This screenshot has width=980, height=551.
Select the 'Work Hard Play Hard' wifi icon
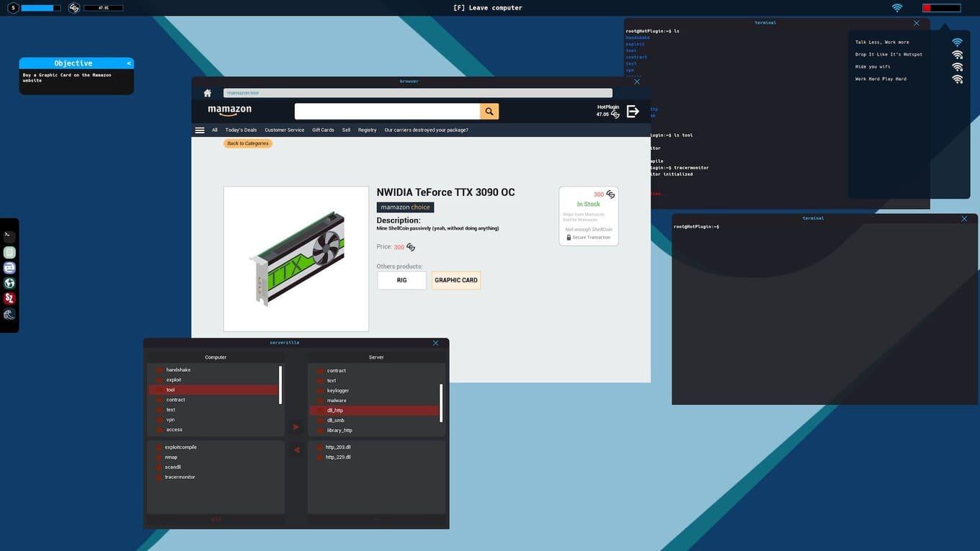[957, 79]
